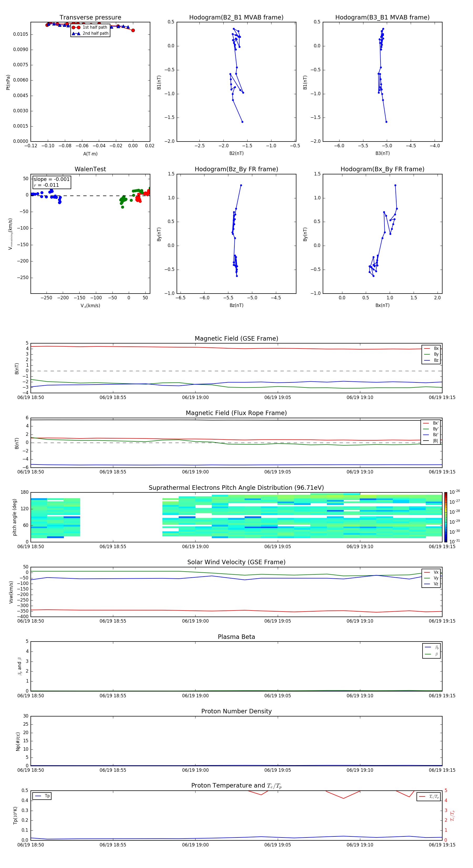Click the 'WalenTest' plot title
The width and height of the screenshot is (473, 868).
[90, 169]
